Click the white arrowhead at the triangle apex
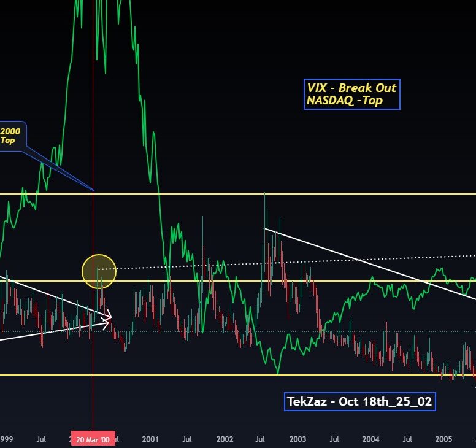This screenshot has height=448, width=476. click(x=108, y=318)
